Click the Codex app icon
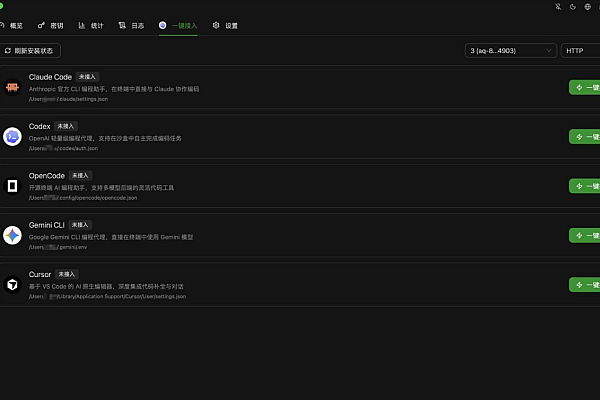Screen dimensions: 600x400 [12, 137]
